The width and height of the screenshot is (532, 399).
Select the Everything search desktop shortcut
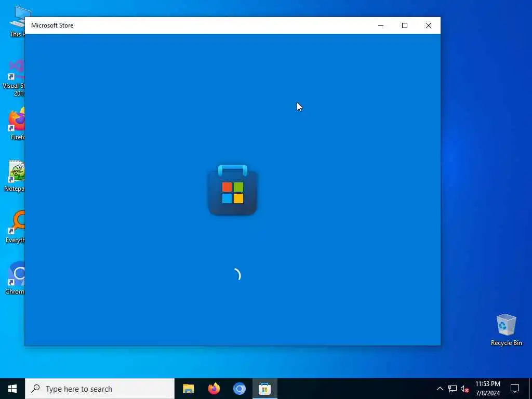tap(15, 227)
